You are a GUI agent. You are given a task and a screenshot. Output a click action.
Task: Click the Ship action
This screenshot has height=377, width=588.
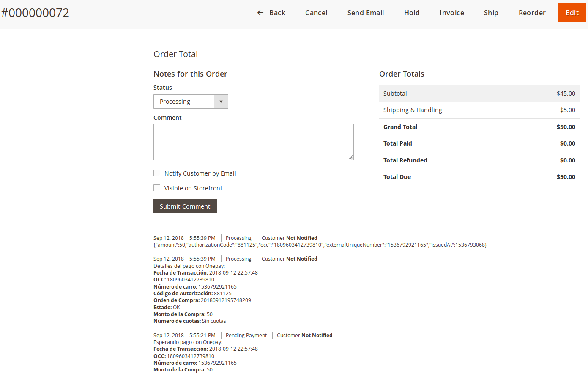point(491,13)
